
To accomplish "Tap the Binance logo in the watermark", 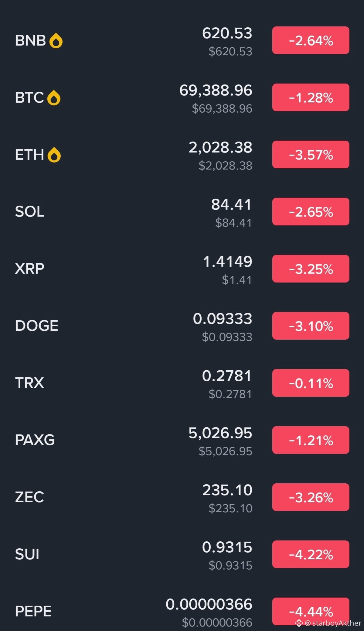I will [299, 623].
